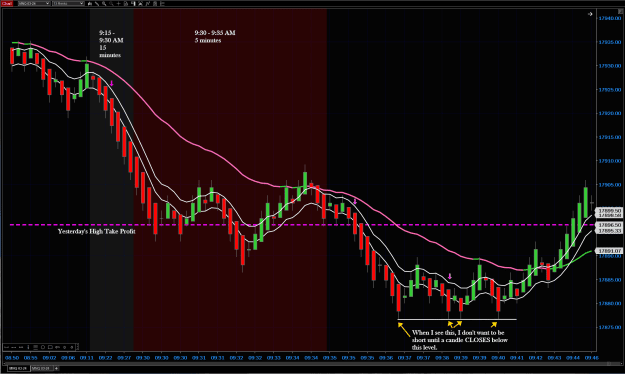Screen dimensions: 625x374
Task: Open the bar interval dropdown
Action: pyautogui.click(x=68, y=3)
